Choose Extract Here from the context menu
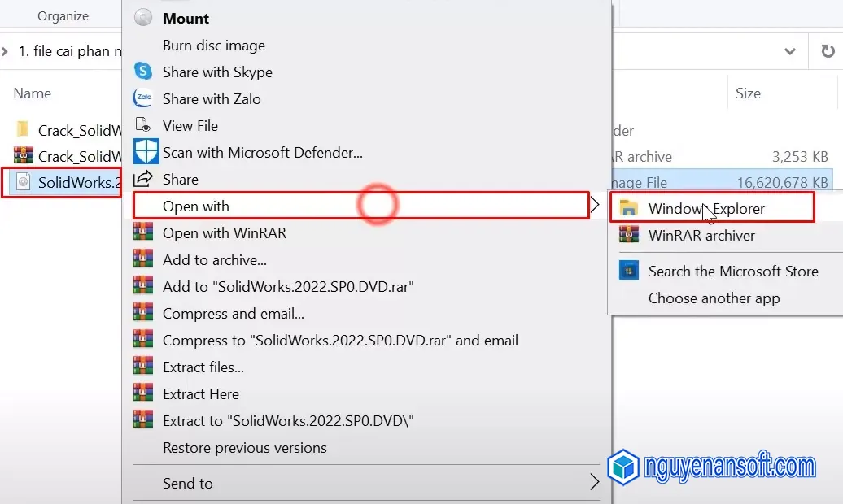 point(200,394)
